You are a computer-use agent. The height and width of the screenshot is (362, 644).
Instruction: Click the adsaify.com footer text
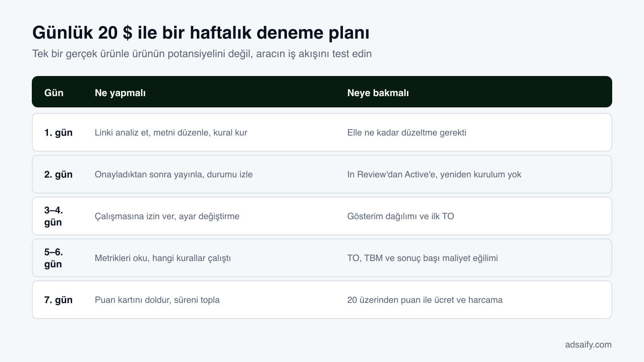(588, 345)
